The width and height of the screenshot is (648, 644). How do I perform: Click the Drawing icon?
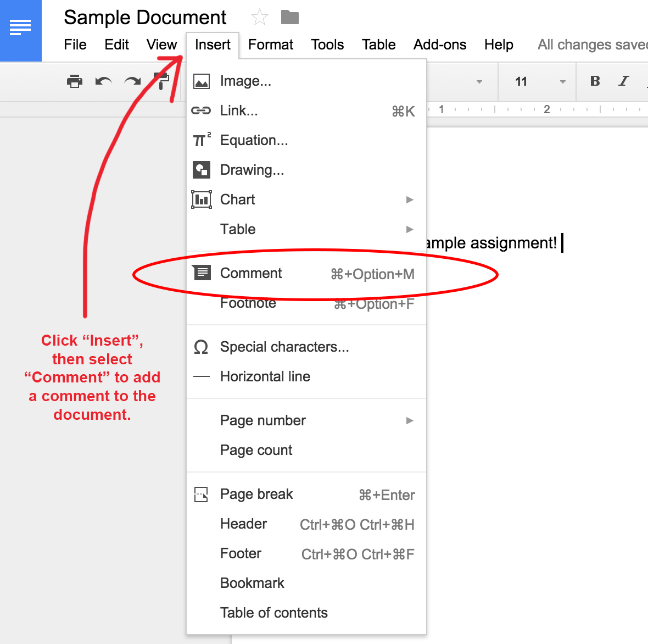coord(202,169)
